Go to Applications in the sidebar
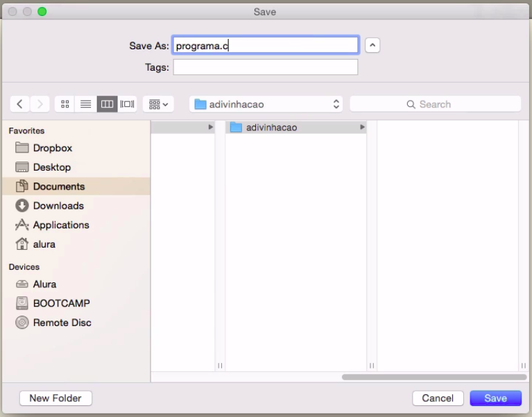The image size is (532, 417). click(x=60, y=225)
